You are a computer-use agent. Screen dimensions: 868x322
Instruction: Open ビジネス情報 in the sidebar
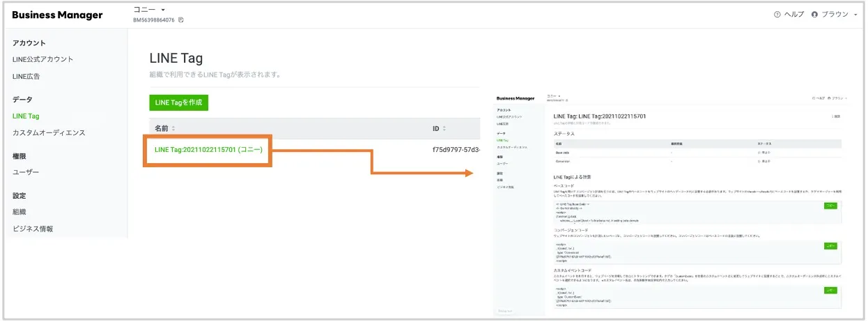(33, 229)
